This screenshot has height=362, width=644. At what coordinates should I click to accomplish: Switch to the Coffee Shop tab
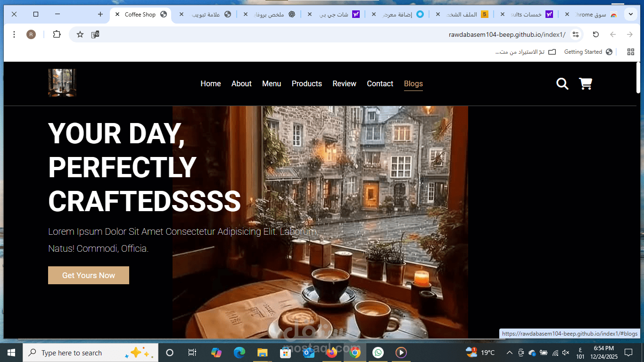coord(140,15)
